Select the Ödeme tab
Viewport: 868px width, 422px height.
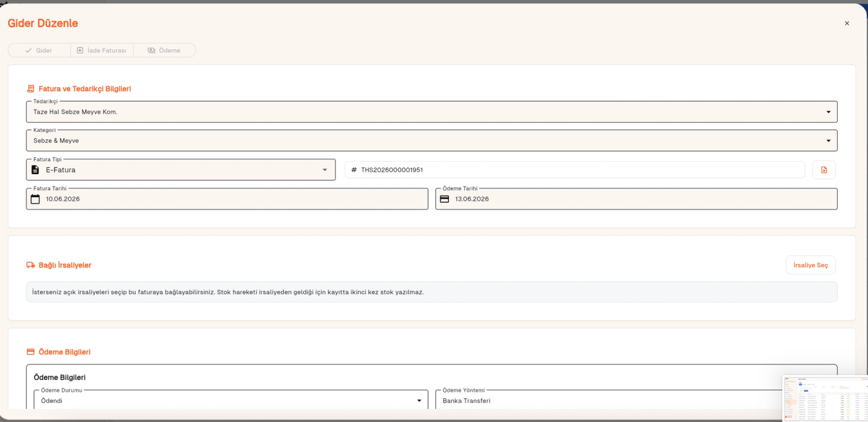point(164,50)
